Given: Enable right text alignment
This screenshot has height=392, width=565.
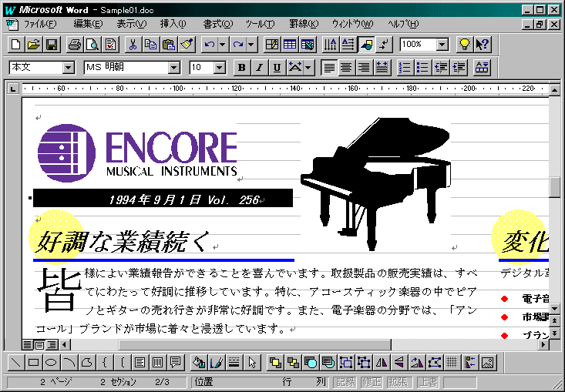Looking at the screenshot, I should (x=365, y=68).
